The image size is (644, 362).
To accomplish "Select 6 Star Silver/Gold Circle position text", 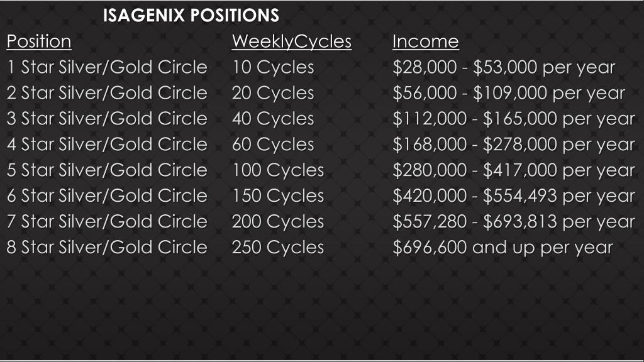I will click(x=107, y=196).
